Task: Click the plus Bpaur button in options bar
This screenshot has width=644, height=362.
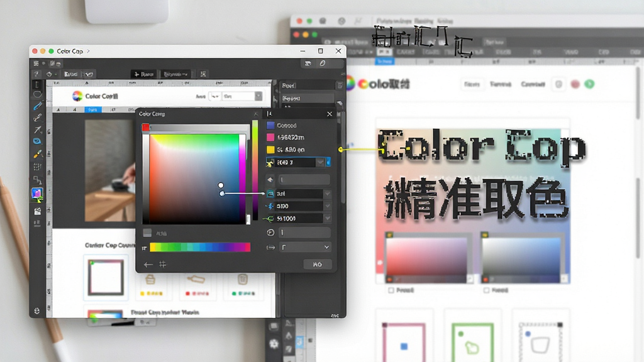Action: click(x=143, y=74)
